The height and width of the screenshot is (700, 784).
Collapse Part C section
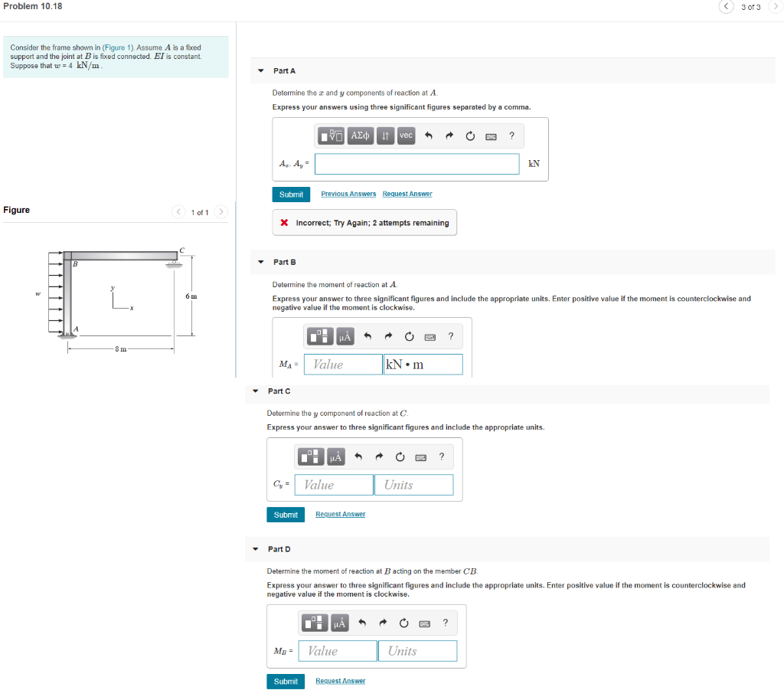click(x=256, y=391)
